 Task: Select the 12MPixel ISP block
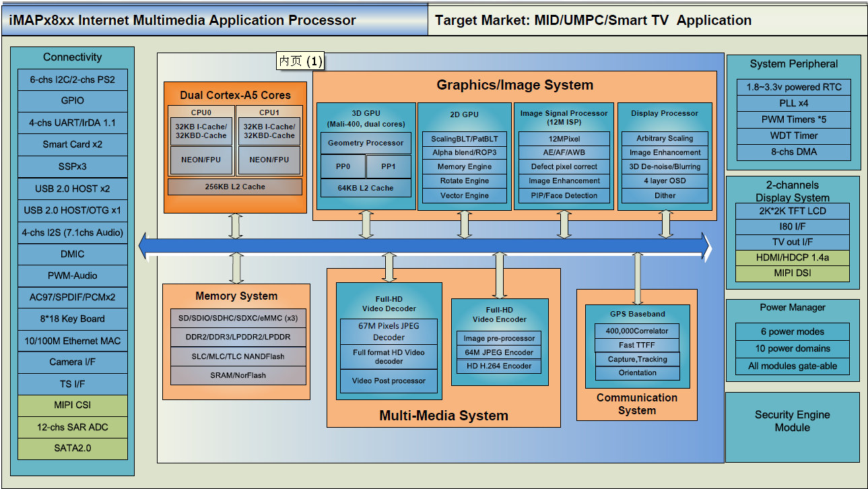click(564, 139)
